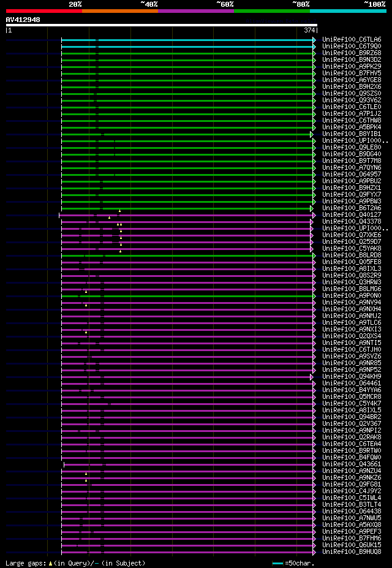Click the white query sequence bar
The height and width of the screenshot is (568, 392).
tap(162, 25)
